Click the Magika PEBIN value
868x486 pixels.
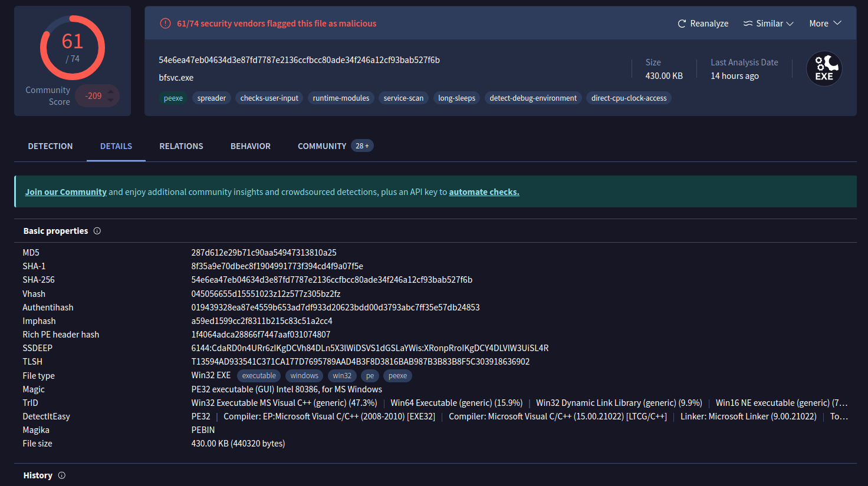point(203,430)
